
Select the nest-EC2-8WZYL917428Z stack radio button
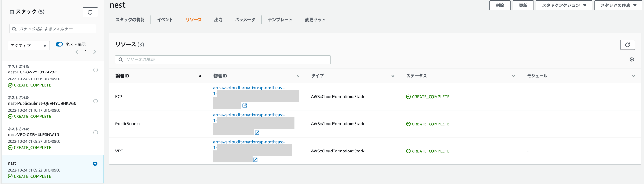click(95, 70)
